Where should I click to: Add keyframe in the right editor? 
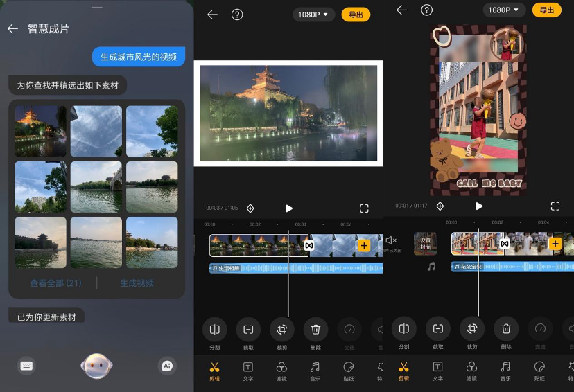(x=440, y=206)
